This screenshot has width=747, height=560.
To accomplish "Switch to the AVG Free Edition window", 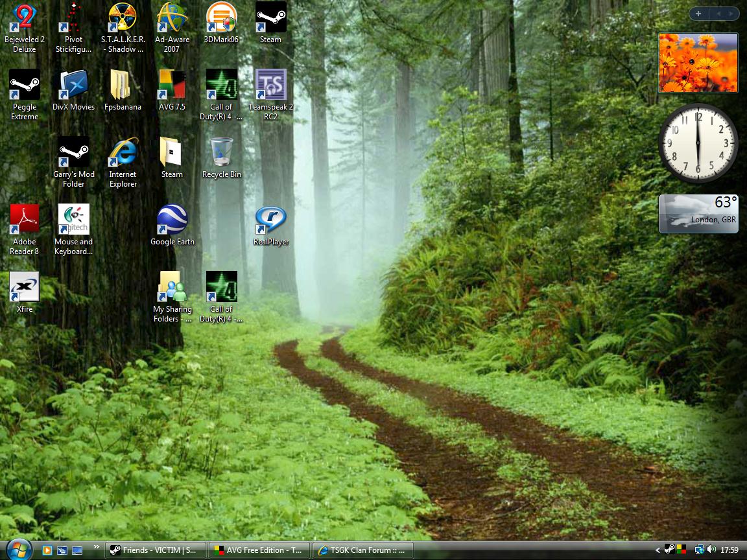I will pos(259,550).
